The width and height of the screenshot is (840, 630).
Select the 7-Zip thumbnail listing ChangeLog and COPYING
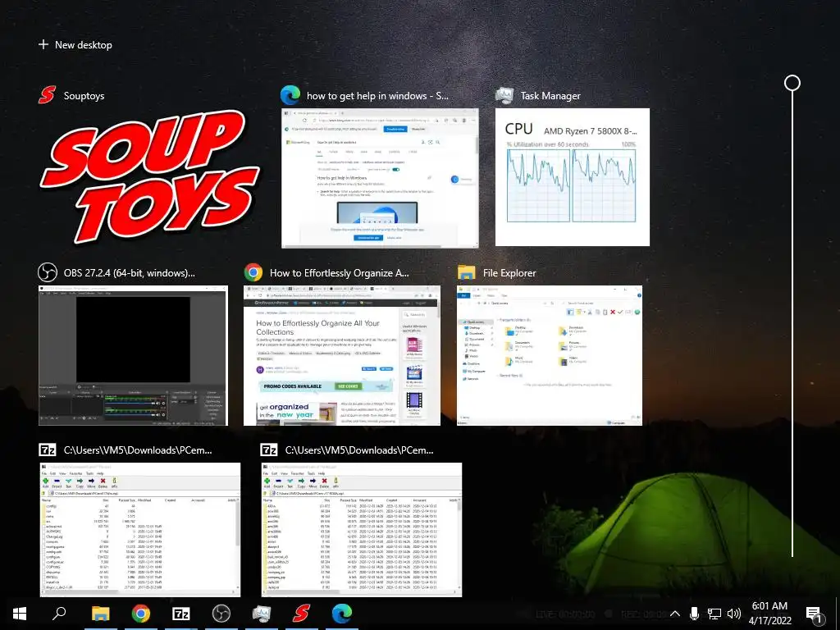(139, 529)
